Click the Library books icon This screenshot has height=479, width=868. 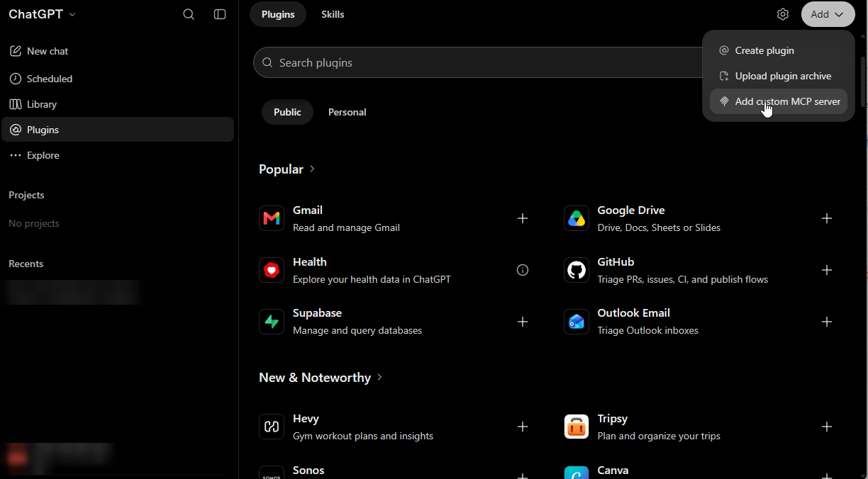pos(16,104)
